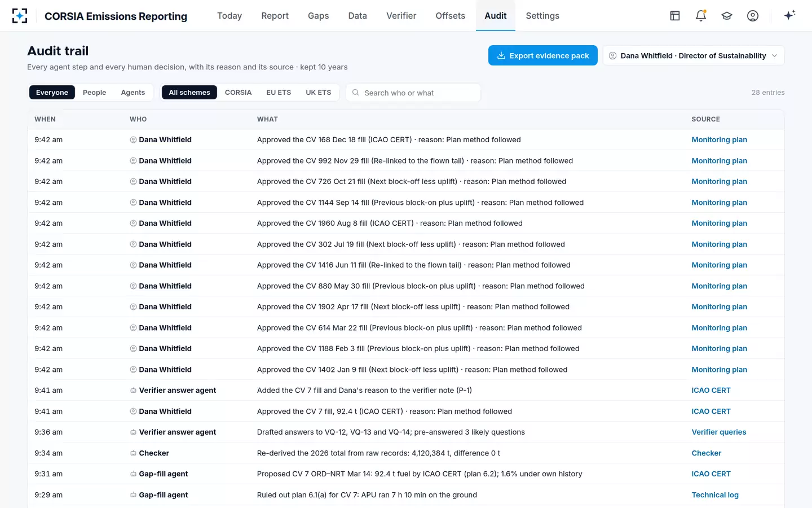812x508 pixels.
Task: Click the WHEN column header
Action: coord(45,119)
